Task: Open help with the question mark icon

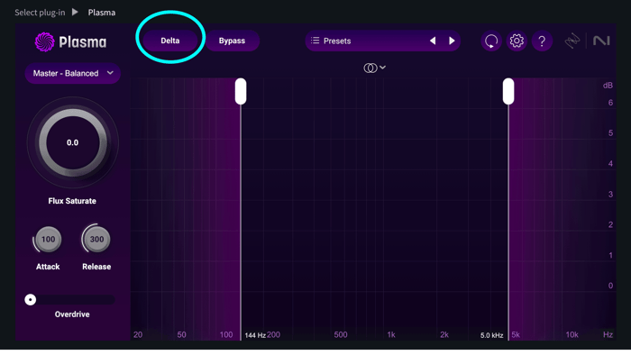Action: click(542, 41)
